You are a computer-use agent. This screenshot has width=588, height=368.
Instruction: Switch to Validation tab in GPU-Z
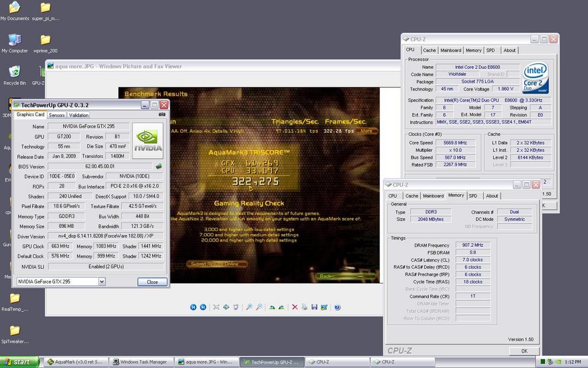(79, 115)
